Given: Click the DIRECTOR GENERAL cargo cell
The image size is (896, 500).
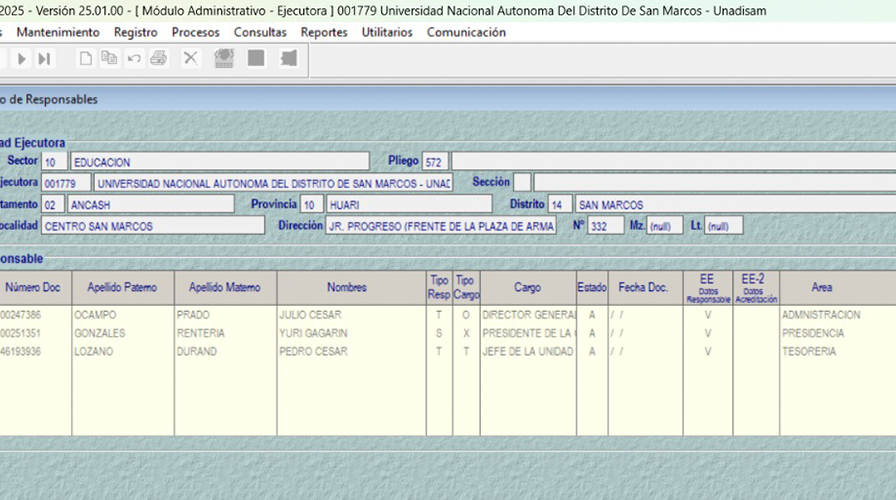Looking at the screenshot, I should coord(528,315).
